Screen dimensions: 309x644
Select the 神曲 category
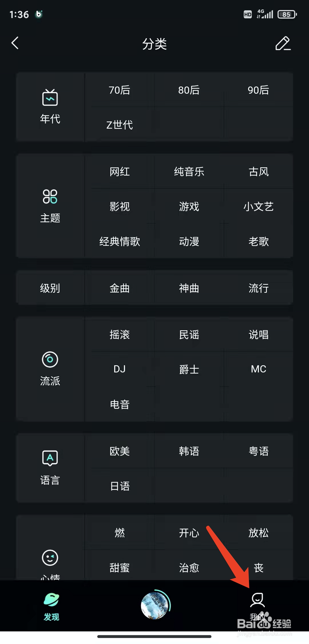(x=189, y=288)
